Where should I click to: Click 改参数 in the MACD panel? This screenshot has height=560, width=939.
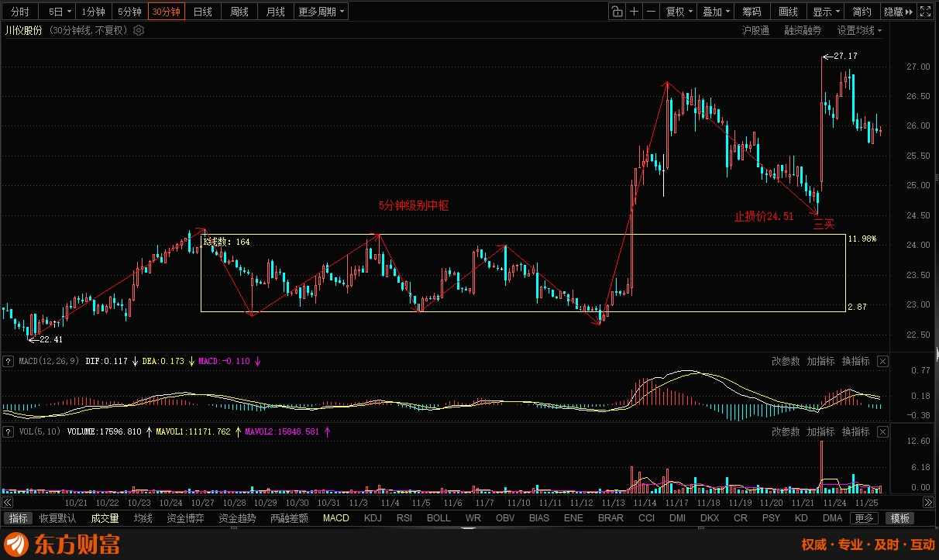tap(786, 361)
